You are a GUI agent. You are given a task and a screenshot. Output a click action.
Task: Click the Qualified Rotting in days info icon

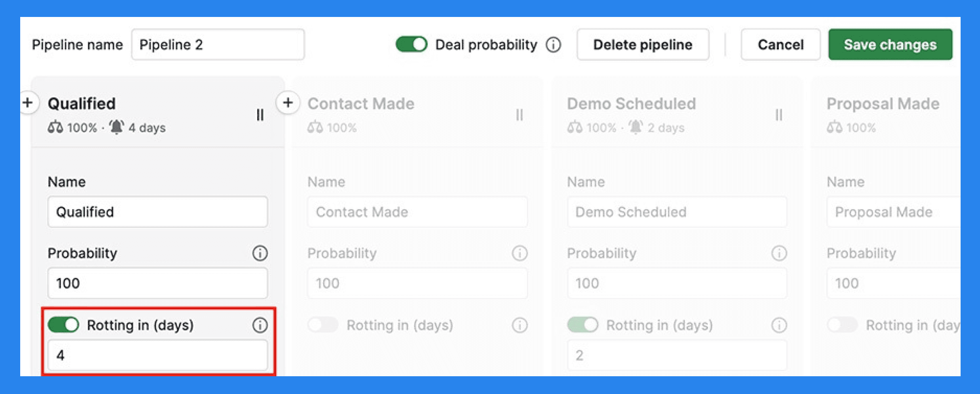260,325
